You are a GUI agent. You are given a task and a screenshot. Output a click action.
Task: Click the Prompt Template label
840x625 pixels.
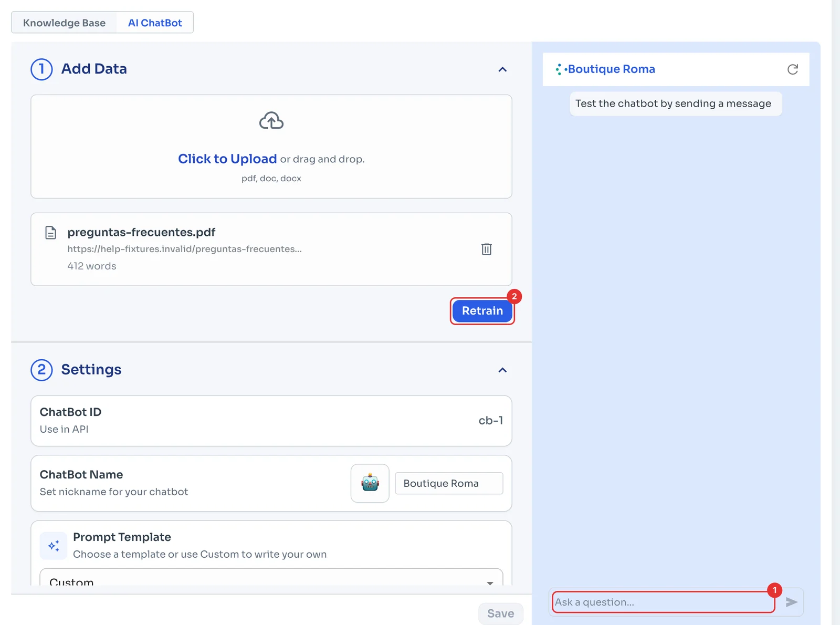122,537
